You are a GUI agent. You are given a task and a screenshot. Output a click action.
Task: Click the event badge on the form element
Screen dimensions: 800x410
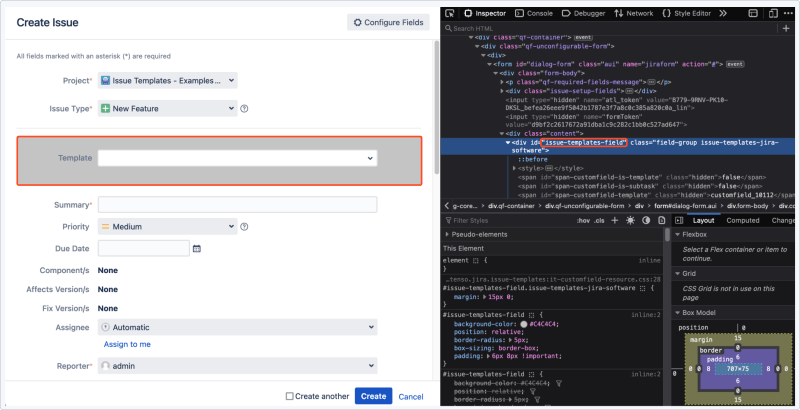point(735,64)
